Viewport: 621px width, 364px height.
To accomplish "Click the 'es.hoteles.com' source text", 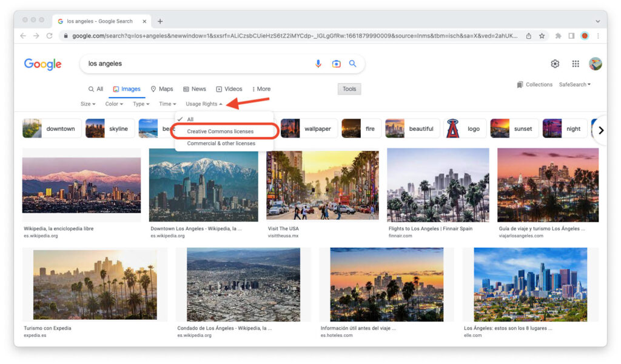I will pos(337,336).
